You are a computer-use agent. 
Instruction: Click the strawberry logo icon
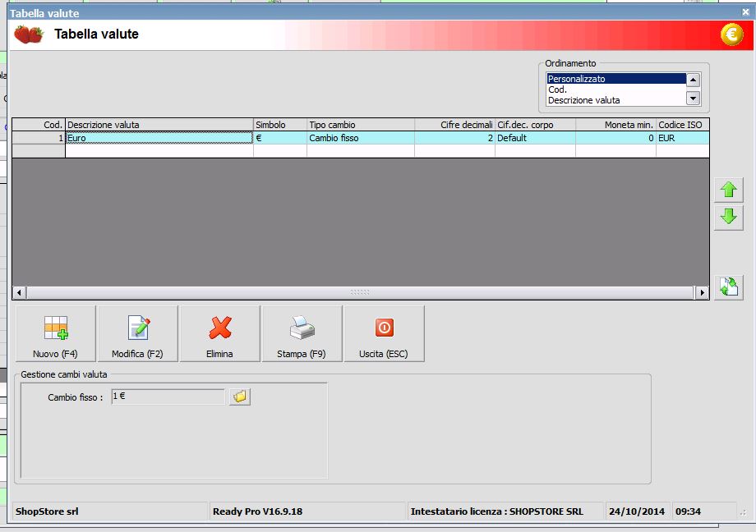click(29, 34)
